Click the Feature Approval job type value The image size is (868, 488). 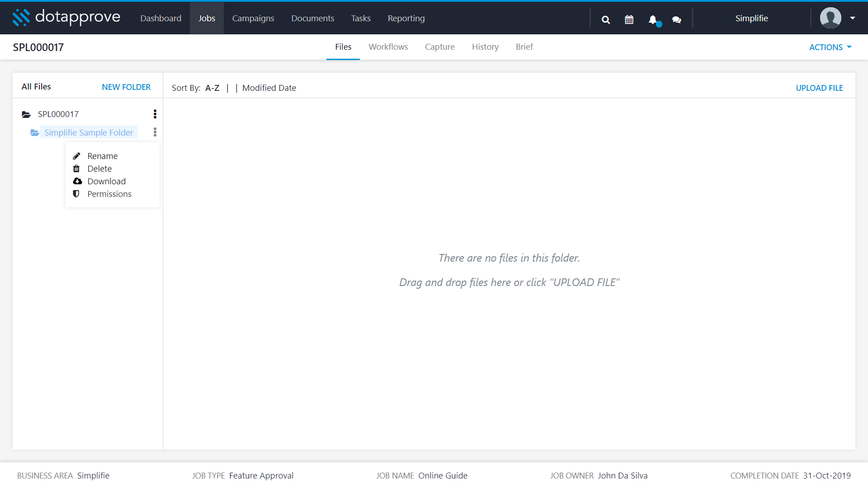(261, 476)
